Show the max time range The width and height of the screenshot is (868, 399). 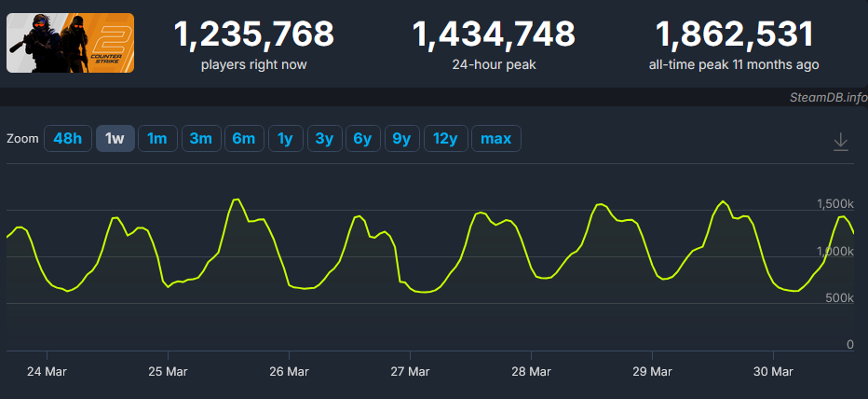[496, 139]
